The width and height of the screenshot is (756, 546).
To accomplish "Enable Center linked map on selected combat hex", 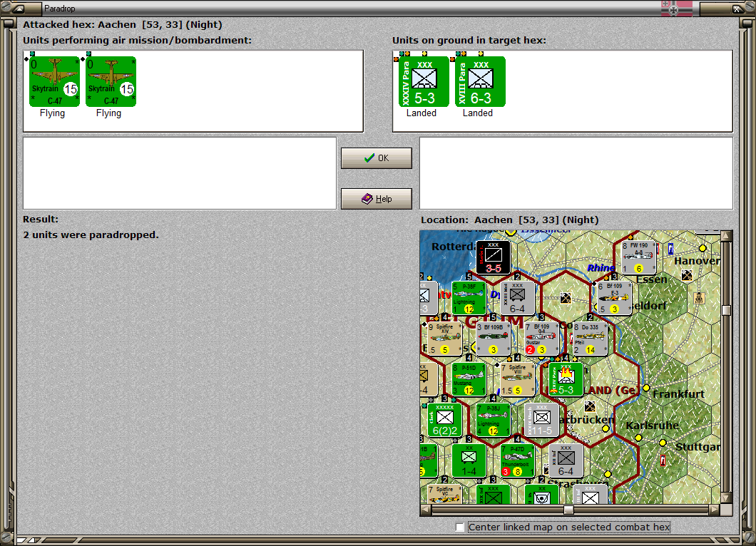I will click(x=460, y=527).
